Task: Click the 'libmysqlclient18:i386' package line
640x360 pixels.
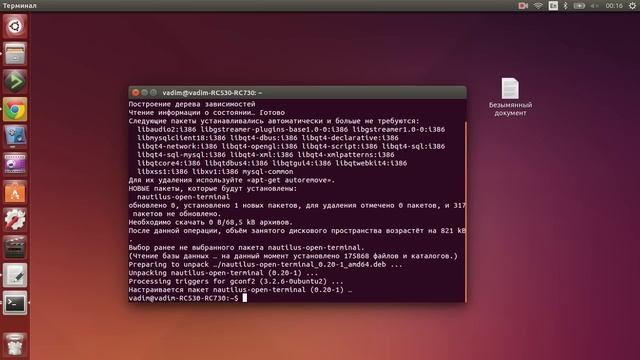Action: coord(267,138)
